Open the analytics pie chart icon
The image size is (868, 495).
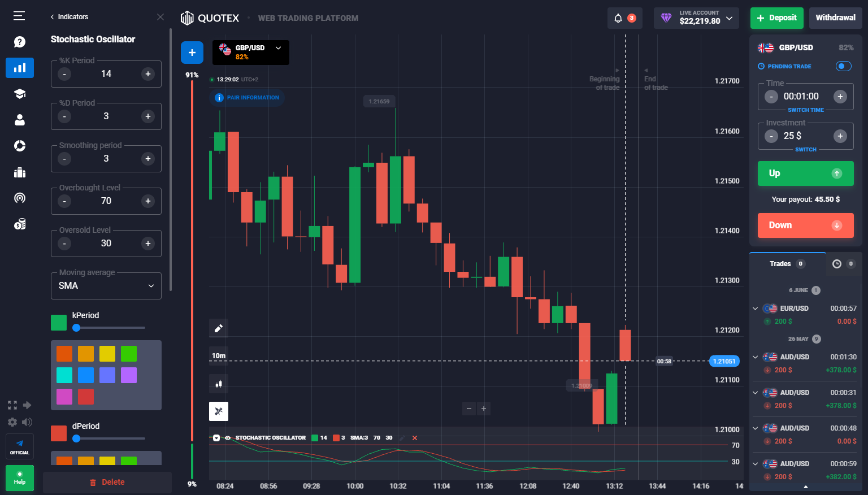coord(20,146)
